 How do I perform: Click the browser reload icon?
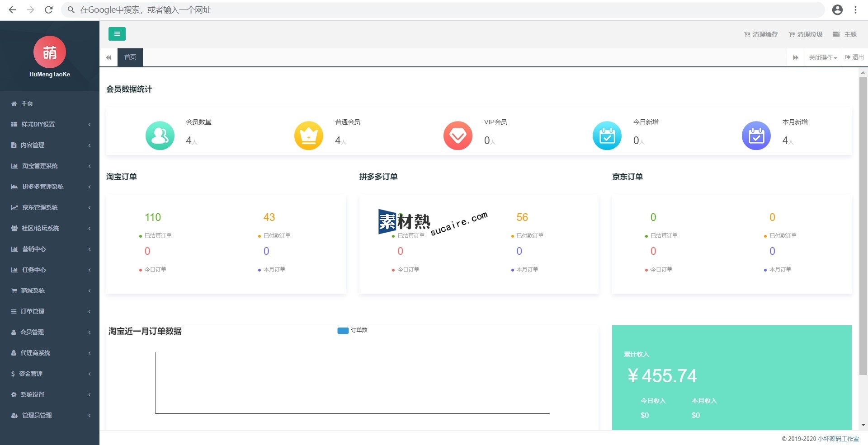(49, 10)
